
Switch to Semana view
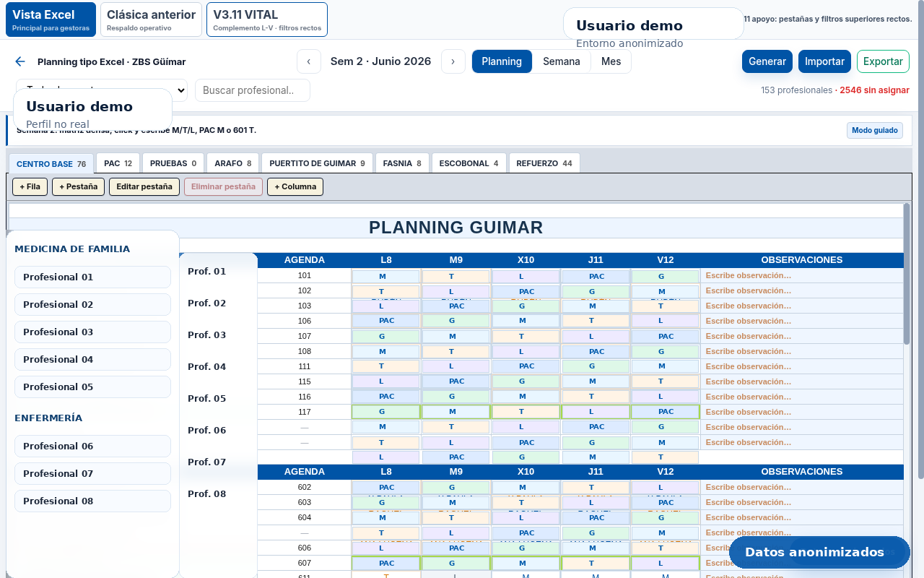[562, 61]
